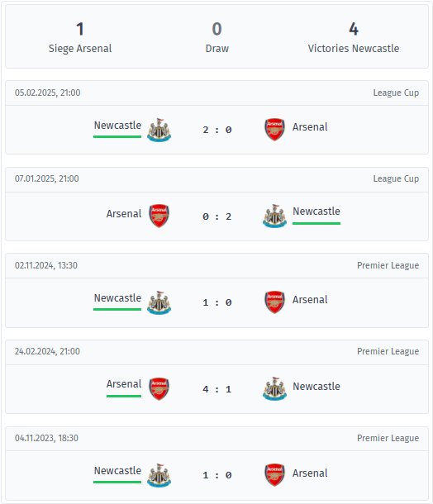Click the Victories Newcastle summary count
The image size is (433, 504).
(354, 29)
